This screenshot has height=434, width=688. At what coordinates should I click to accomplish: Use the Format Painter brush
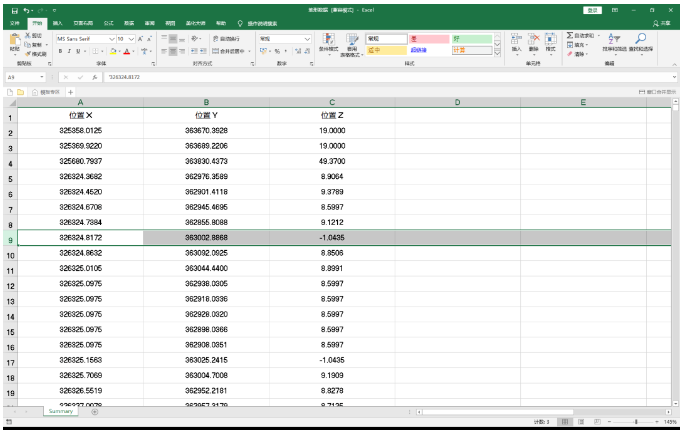[x=28, y=54]
